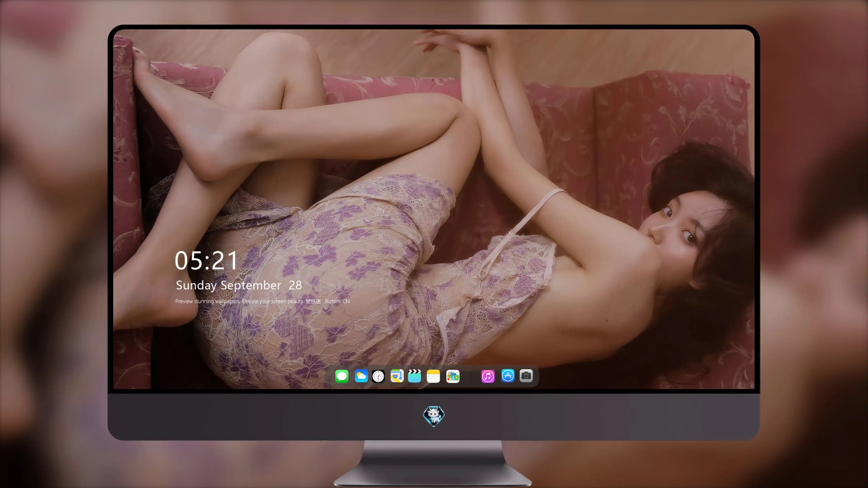Open the App Store from the dock
Viewport: 868px width, 488px height.
pyautogui.click(x=508, y=376)
